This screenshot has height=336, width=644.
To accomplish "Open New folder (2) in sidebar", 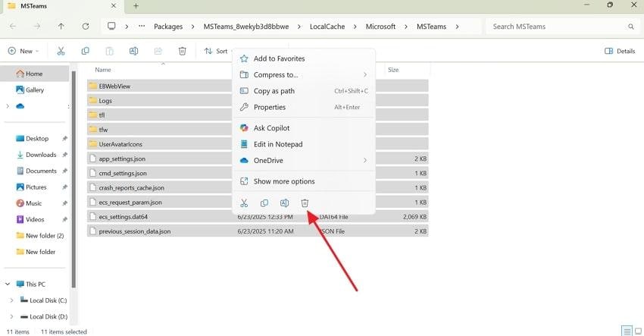I will (40, 236).
